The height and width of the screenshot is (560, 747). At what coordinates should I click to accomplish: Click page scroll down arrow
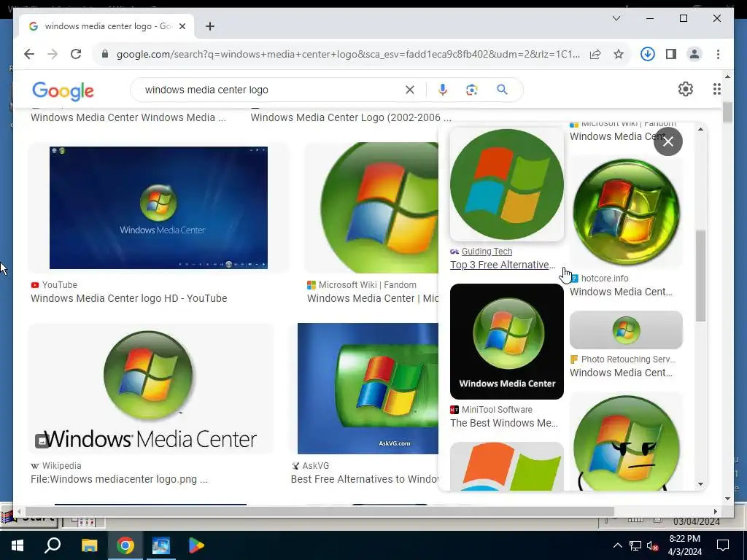[x=727, y=499]
